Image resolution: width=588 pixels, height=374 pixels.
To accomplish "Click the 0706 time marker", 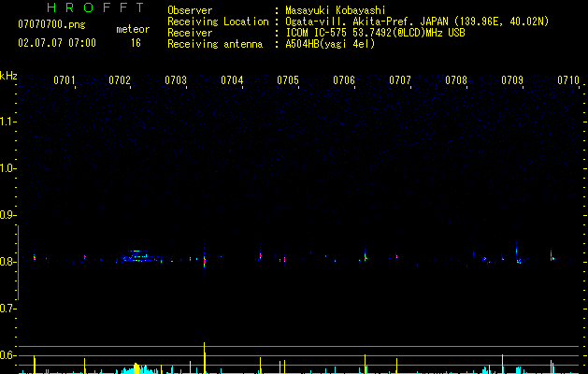I will coord(344,80).
